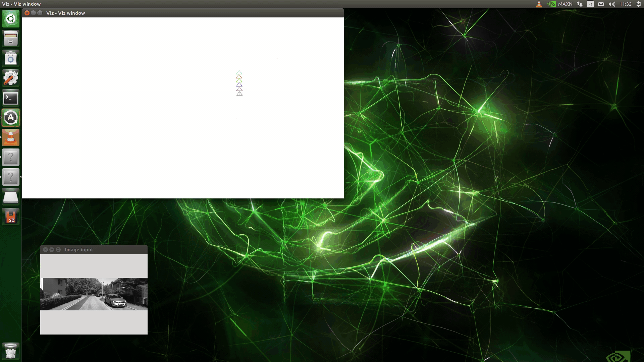Select the grayscale camera image thumbnail

(x=94, y=294)
